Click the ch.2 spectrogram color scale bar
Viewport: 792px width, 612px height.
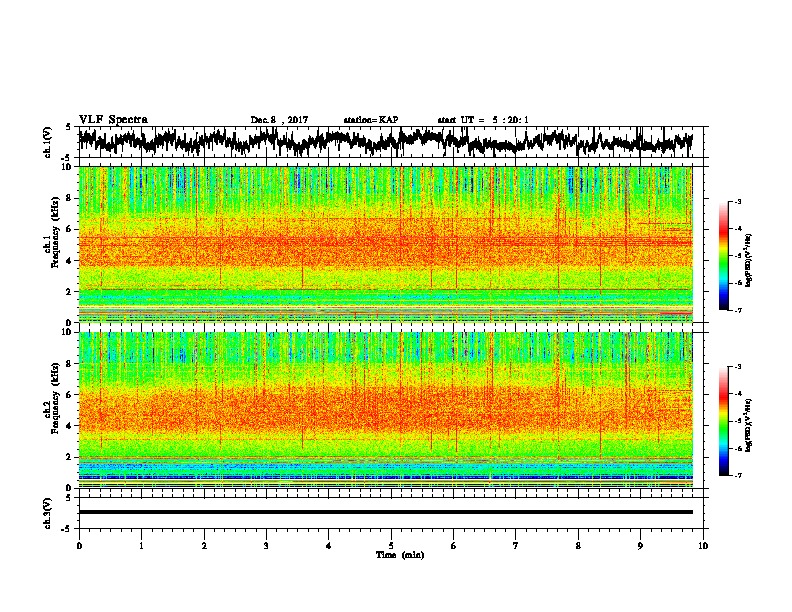coord(723,421)
